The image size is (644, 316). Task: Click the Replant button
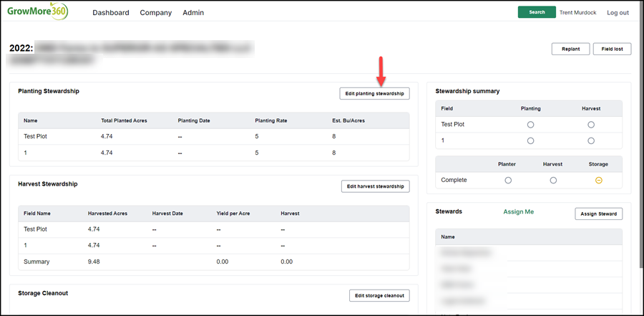(570, 49)
